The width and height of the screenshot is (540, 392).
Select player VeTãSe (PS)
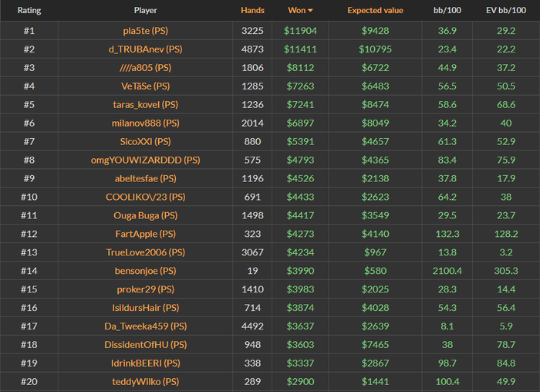coord(146,86)
